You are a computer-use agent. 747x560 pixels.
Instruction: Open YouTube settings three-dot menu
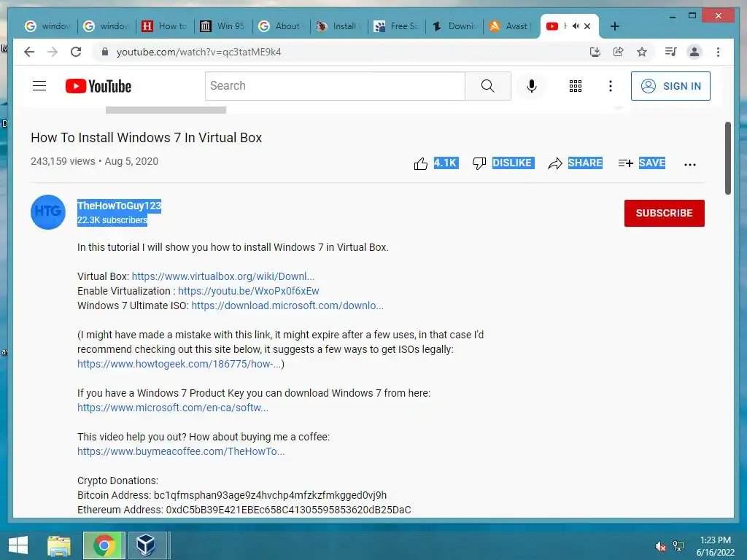tap(611, 86)
